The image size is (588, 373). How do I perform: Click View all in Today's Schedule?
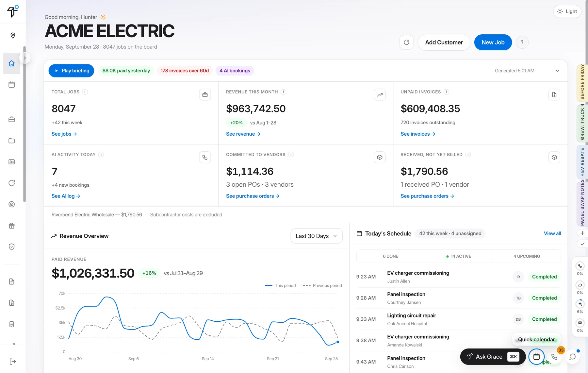point(552,233)
